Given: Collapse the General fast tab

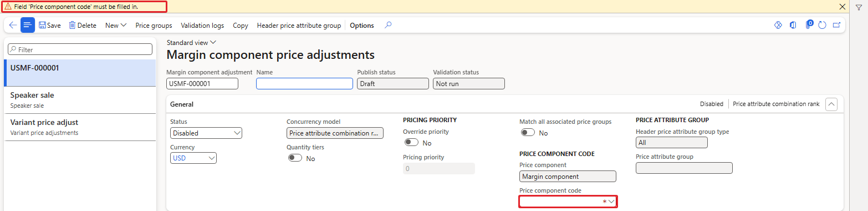Looking at the screenshot, I should pyautogui.click(x=831, y=104).
